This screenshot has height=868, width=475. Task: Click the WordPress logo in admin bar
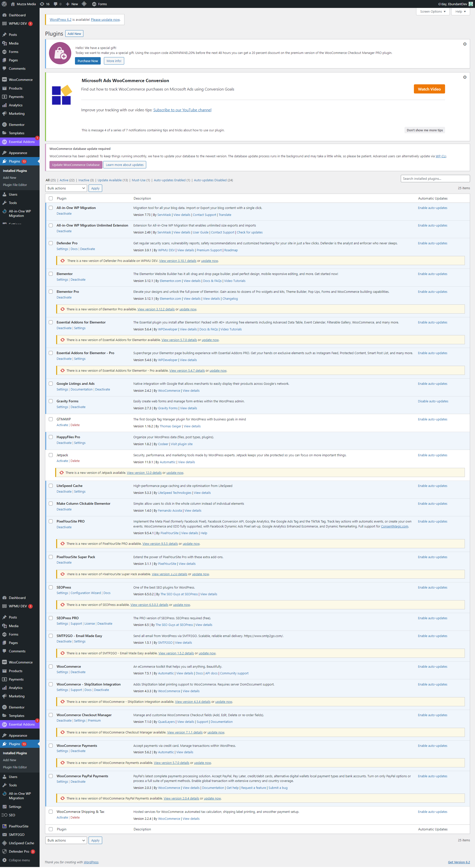point(4,4)
